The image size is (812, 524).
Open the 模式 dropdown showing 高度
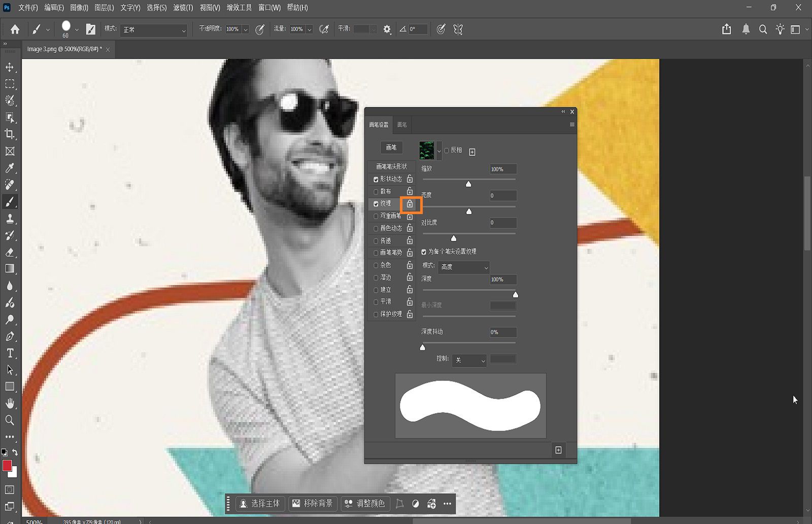(x=463, y=267)
